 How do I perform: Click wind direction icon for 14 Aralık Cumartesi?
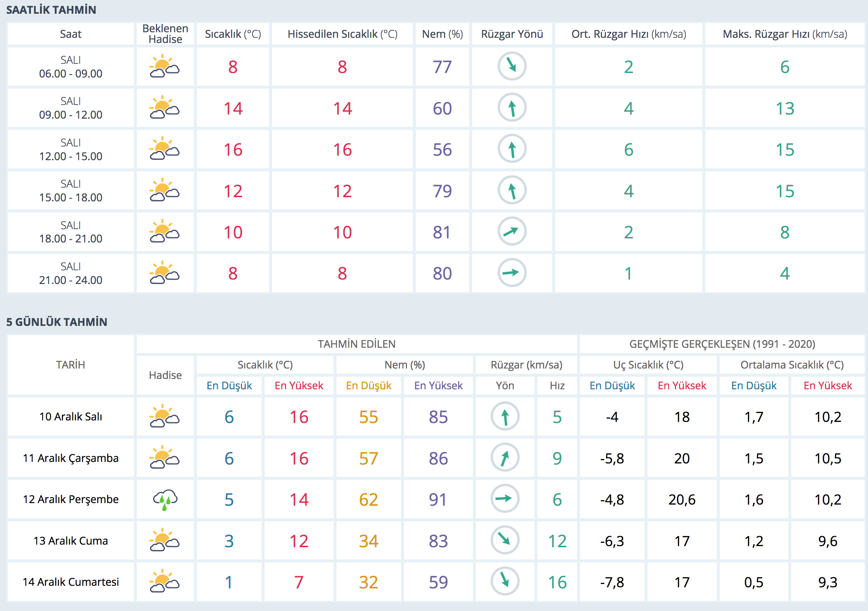pyautogui.click(x=505, y=581)
